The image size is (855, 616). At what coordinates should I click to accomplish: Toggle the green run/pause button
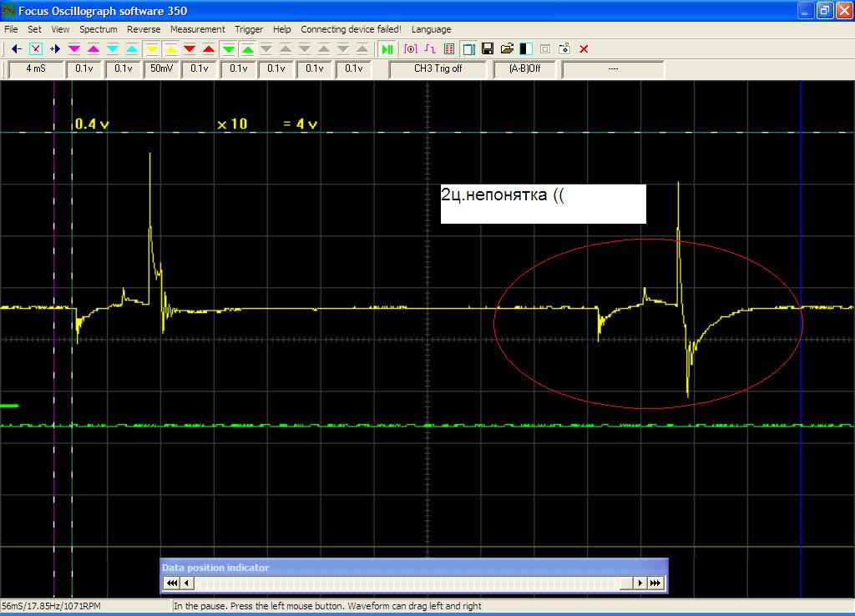click(387, 49)
